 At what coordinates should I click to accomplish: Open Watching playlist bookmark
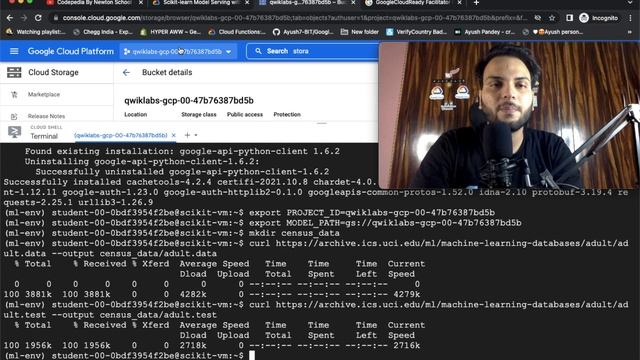pos(36,32)
